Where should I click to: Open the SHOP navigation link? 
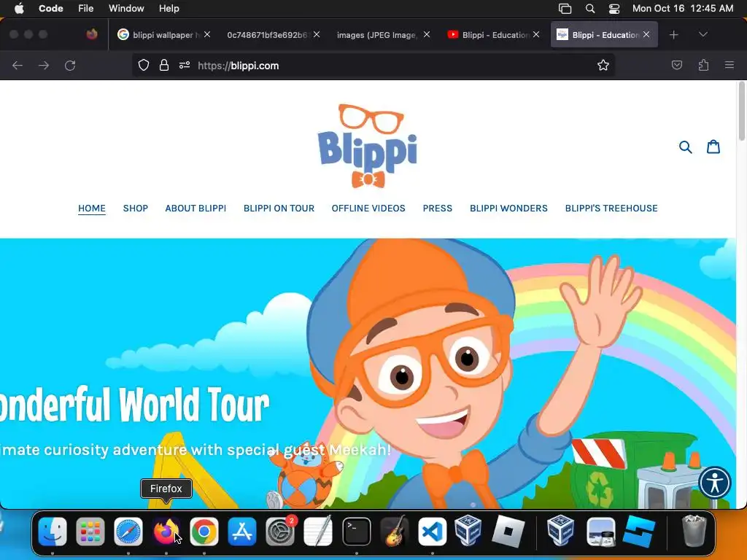(x=135, y=209)
